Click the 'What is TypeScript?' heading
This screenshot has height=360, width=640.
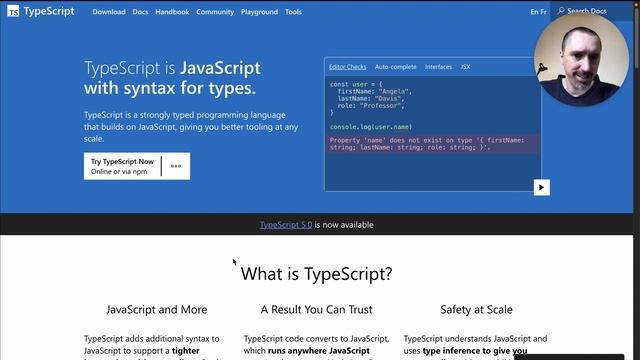click(x=316, y=273)
